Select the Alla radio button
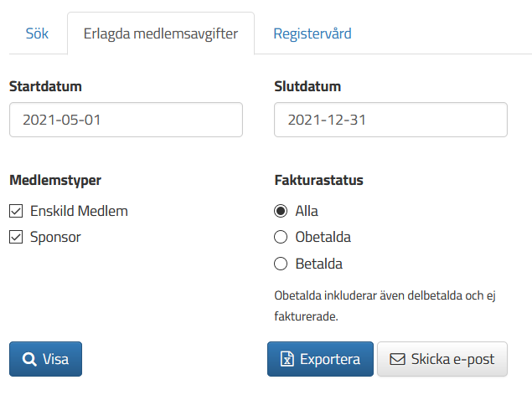This screenshot has height=395, width=532. click(x=281, y=211)
